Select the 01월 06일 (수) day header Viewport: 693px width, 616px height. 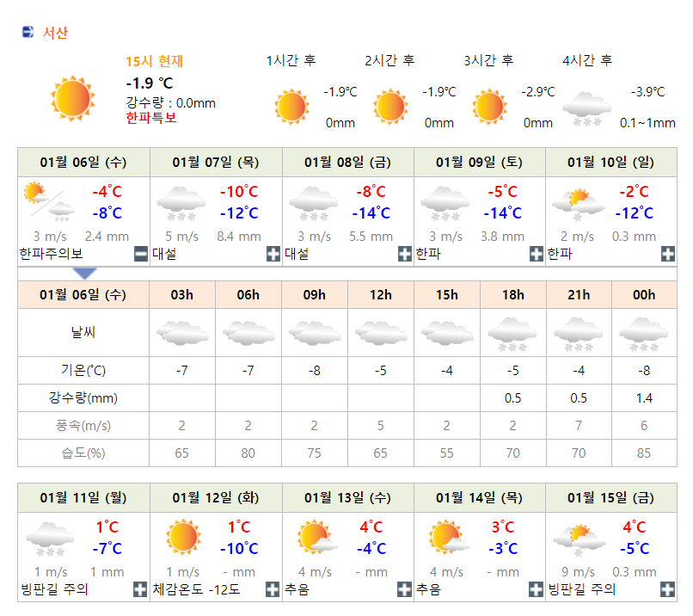(83, 163)
